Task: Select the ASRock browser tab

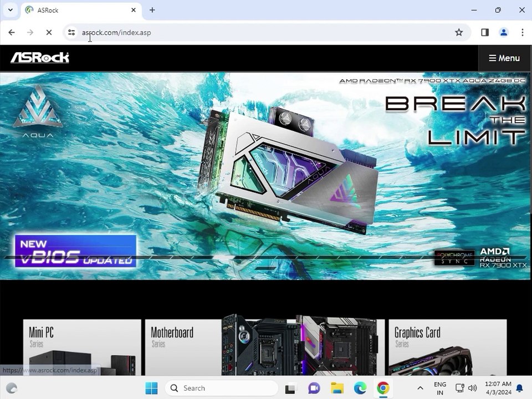Action: point(81,10)
